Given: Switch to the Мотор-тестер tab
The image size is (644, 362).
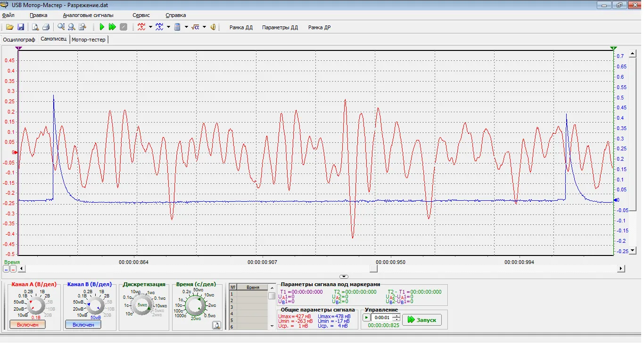Looking at the screenshot, I should point(89,40).
